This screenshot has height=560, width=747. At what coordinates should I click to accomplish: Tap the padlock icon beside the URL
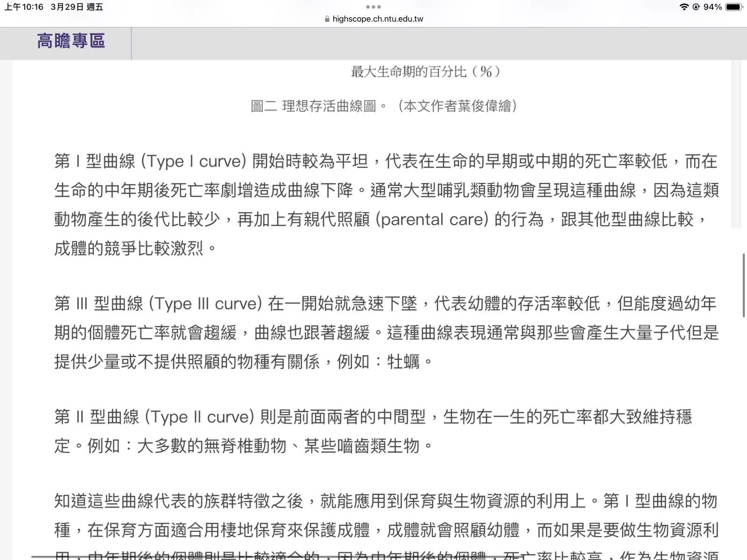pyautogui.click(x=327, y=19)
